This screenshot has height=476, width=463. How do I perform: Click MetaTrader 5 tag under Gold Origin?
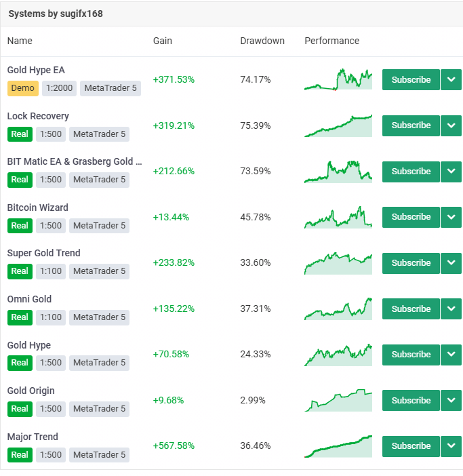coord(99,409)
